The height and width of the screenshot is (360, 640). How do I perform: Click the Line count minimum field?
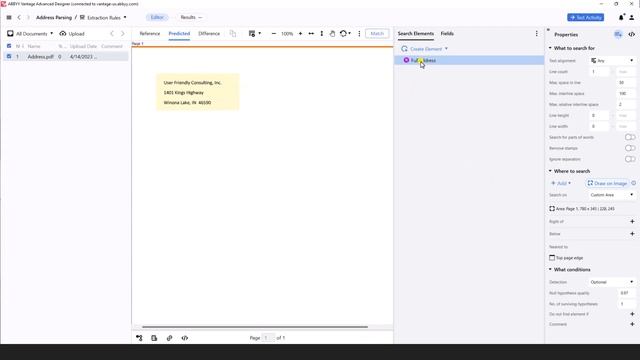tap(599, 71)
